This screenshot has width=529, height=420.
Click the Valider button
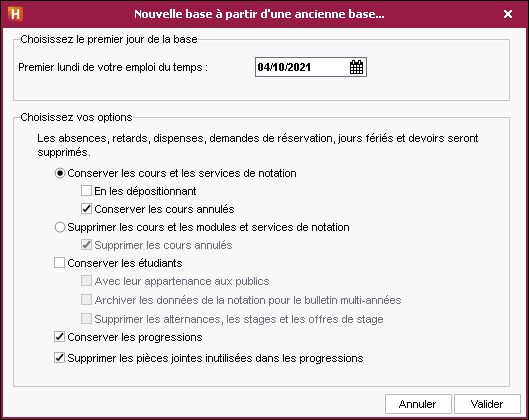pyautogui.click(x=487, y=404)
